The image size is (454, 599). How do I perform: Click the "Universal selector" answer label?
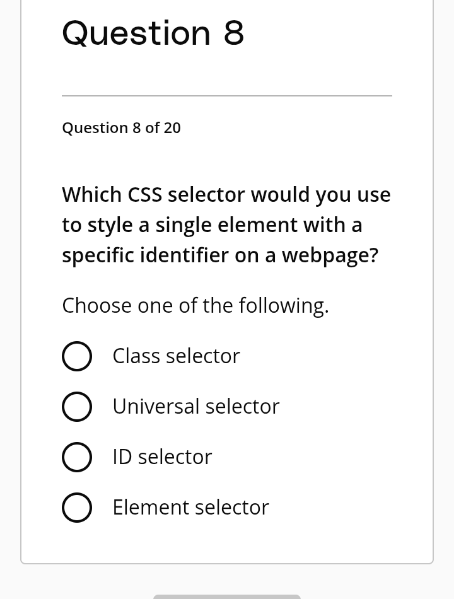tap(196, 406)
